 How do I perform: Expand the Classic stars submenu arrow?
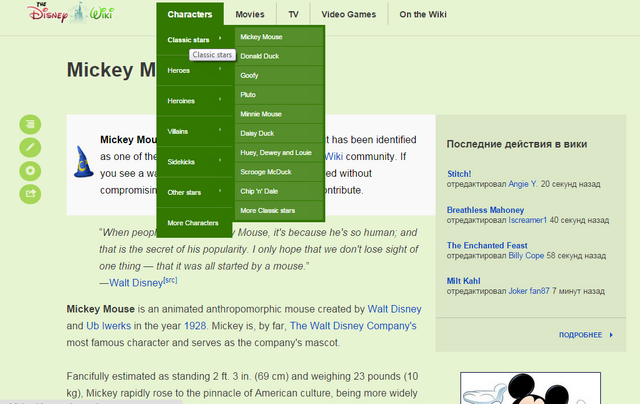click(x=220, y=38)
